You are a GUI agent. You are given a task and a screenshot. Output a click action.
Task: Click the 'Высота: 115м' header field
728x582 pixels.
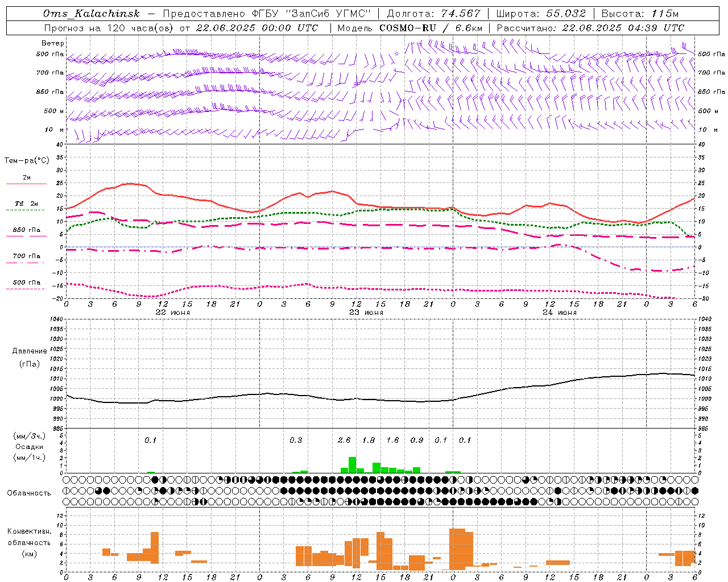[x=640, y=14]
